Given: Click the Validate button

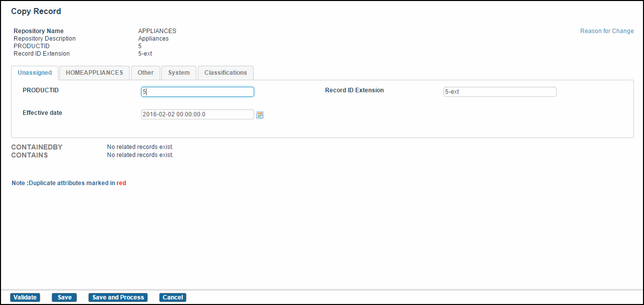Looking at the screenshot, I should [x=25, y=297].
